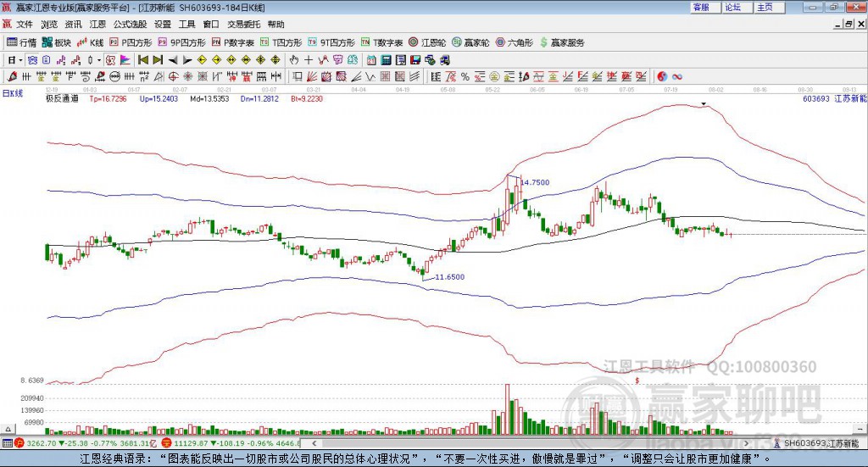This screenshot has width=868, height=467.
Task: Click the pink flag icon in toolbar
Action: tap(125, 60)
